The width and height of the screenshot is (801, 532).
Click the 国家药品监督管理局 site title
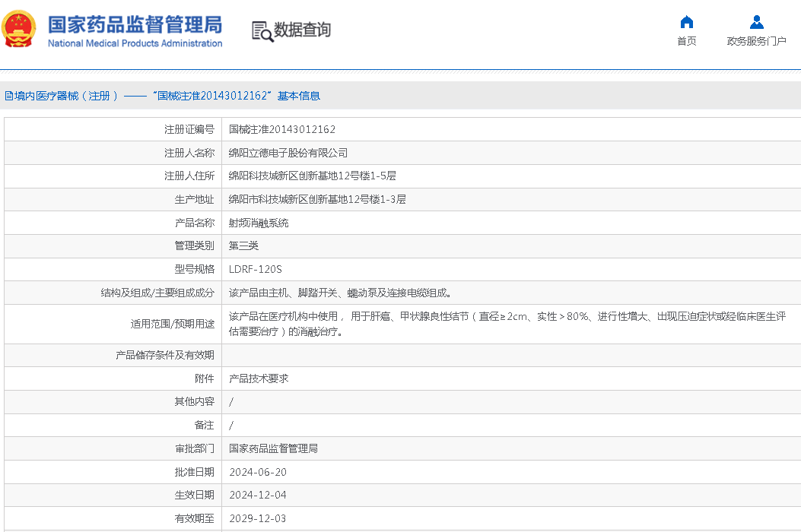[135, 24]
